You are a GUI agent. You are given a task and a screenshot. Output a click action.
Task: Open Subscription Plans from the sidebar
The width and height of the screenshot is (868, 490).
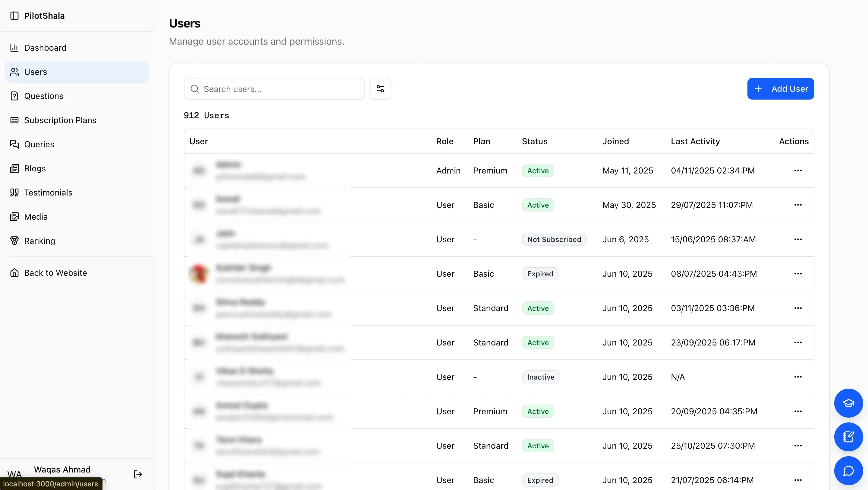[x=60, y=120]
